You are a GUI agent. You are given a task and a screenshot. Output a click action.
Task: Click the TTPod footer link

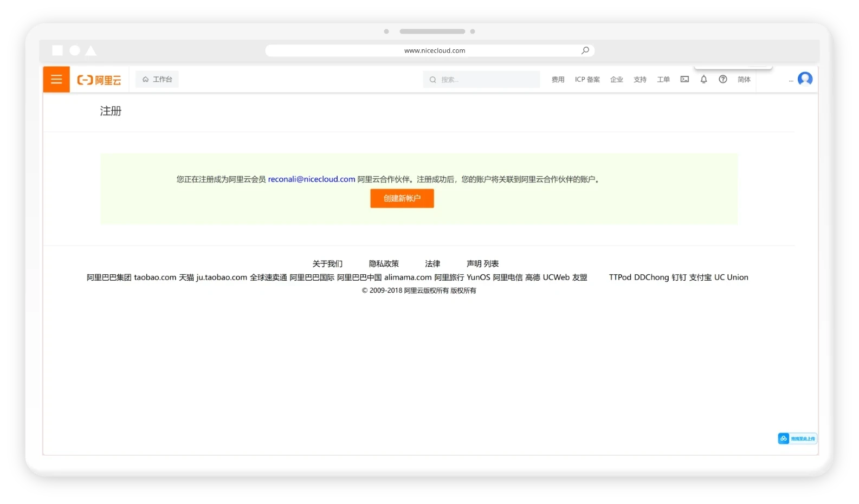pos(620,277)
